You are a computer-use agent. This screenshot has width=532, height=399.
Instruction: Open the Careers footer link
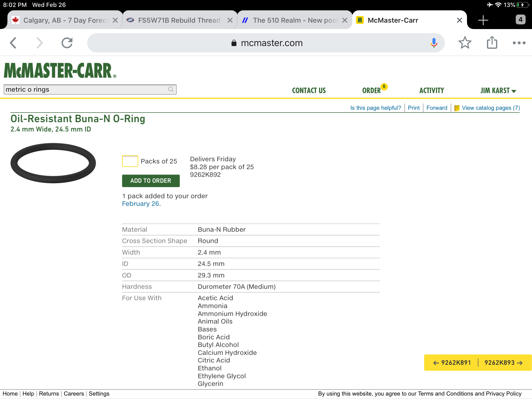tap(74, 394)
